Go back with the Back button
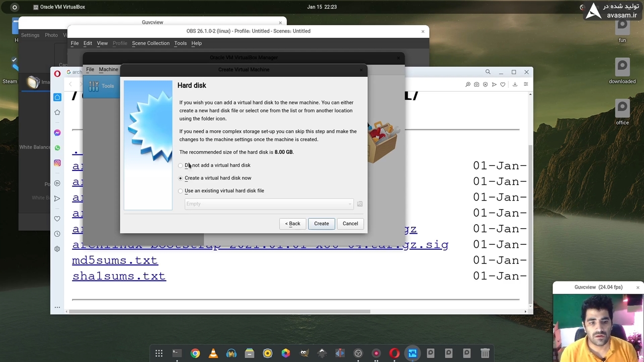This screenshot has height=362, width=644. point(293,224)
